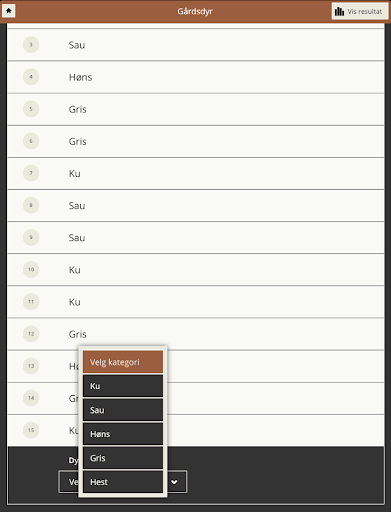Click number badge 7 beside Ku
The height and width of the screenshot is (512, 391).
(x=31, y=173)
